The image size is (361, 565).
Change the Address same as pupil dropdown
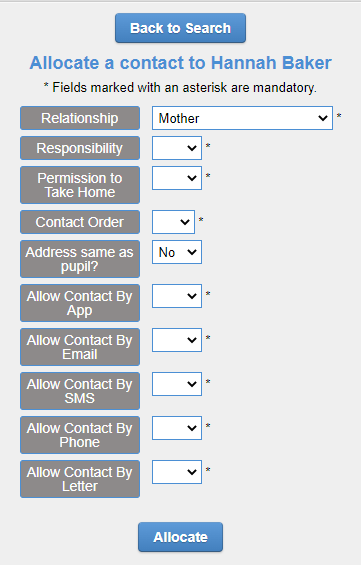click(x=177, y=252)
